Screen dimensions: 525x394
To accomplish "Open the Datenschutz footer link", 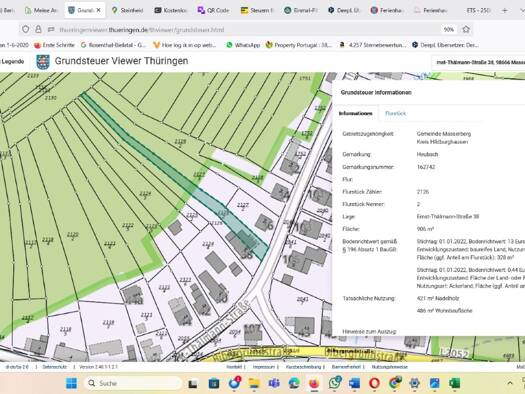I will (x=55, y=367).
